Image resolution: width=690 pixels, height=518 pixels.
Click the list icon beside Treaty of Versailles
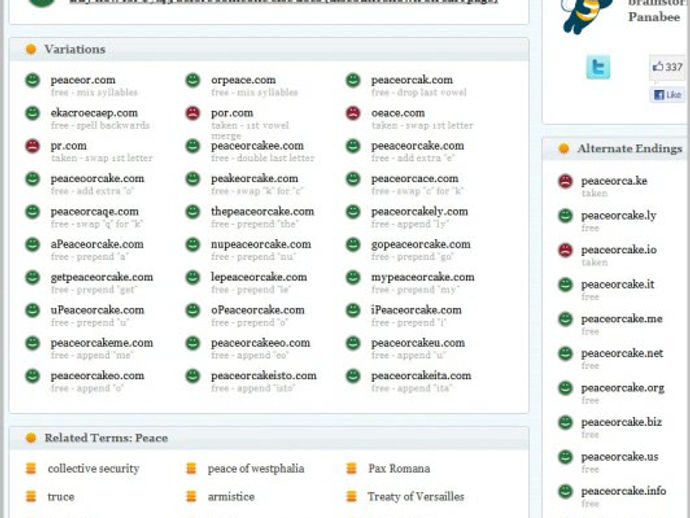click(x=351, y=496)
